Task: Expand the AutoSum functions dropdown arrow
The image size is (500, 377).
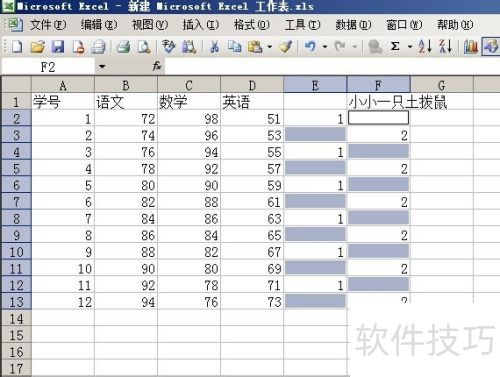Action: [410, 47]
